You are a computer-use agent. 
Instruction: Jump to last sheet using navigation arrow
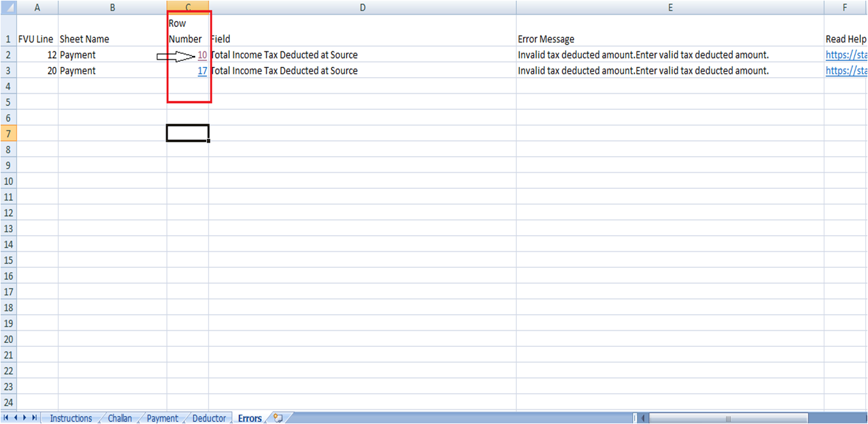coord(33,418)
